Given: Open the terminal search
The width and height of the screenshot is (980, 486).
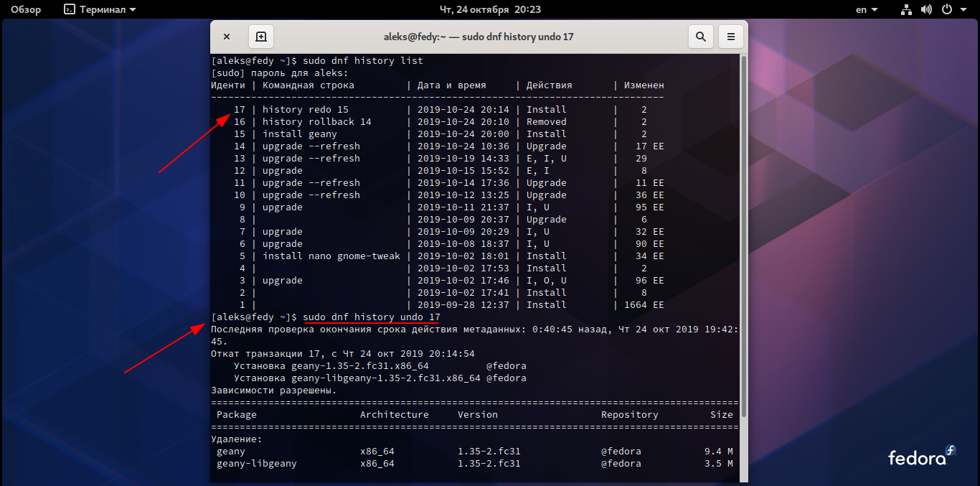Looking at the screenshot, I should point(701,36).
